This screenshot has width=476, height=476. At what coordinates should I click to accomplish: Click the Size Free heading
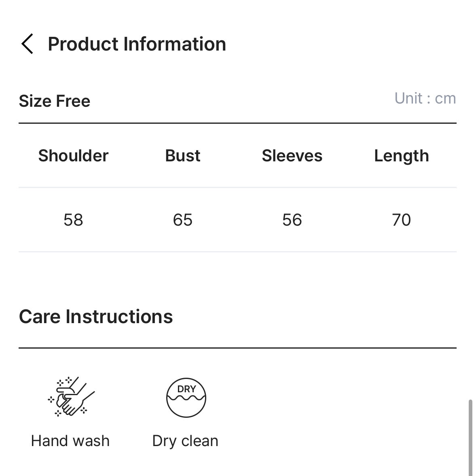55,101
